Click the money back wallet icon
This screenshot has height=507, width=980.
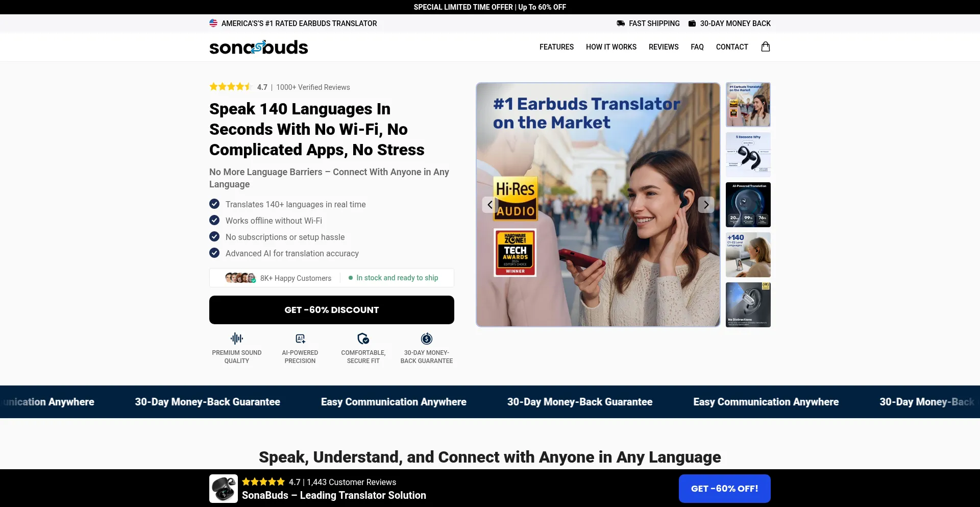tap(692, 23)
